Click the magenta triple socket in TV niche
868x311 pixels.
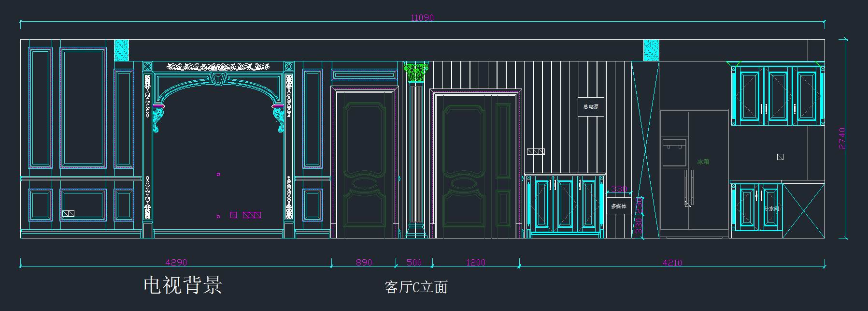(x=252, y=215)
